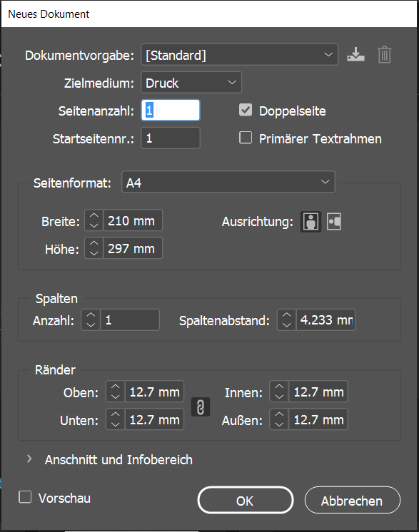This screenshot has width=419, height=532.
Task: Increase Spaltenabstand with up arrow
Action: point(286,315)
